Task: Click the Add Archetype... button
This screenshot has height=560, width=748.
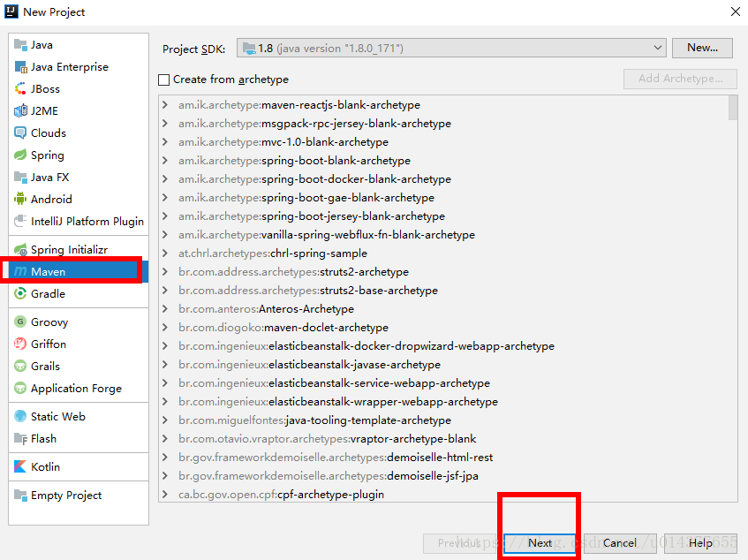Action: 680,79
